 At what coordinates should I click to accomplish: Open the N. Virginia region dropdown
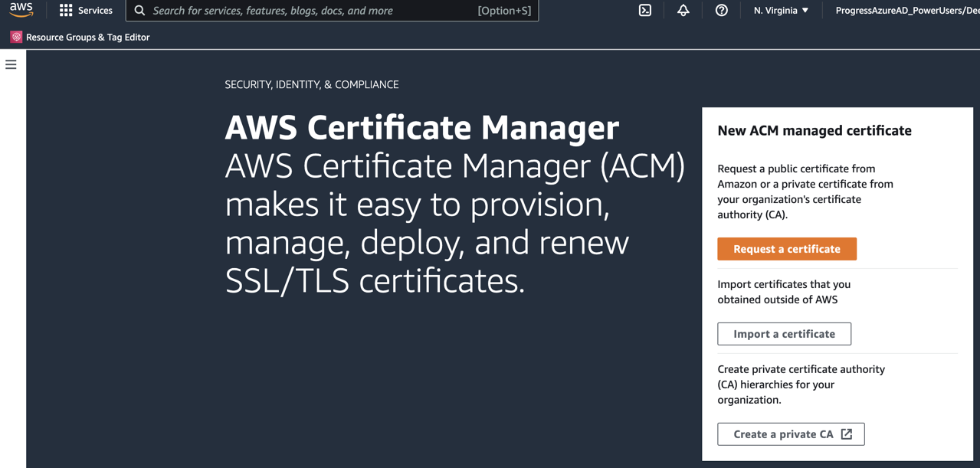point(780,10)
